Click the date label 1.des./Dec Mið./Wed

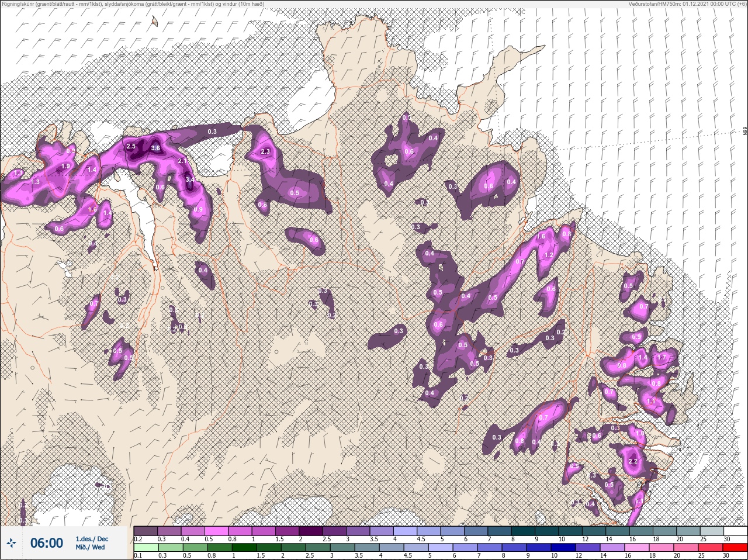(92, 543)
